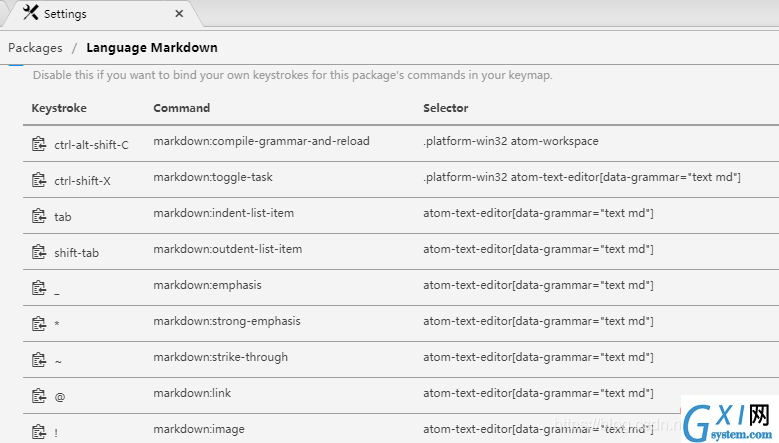Copy keybinding icon beside ctrl-shift-X

[x=39, y=180]
